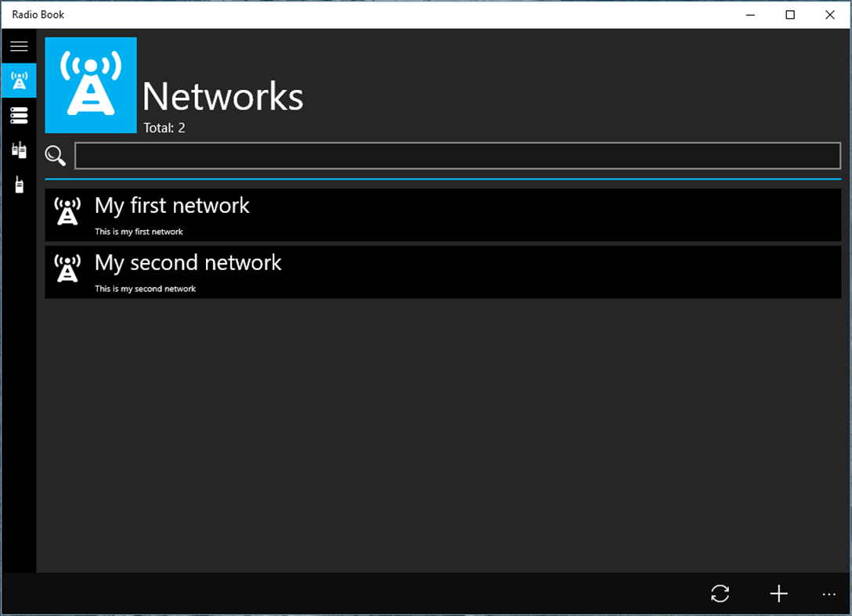Open the Networks tab in the navigation bar

point(18,80)
